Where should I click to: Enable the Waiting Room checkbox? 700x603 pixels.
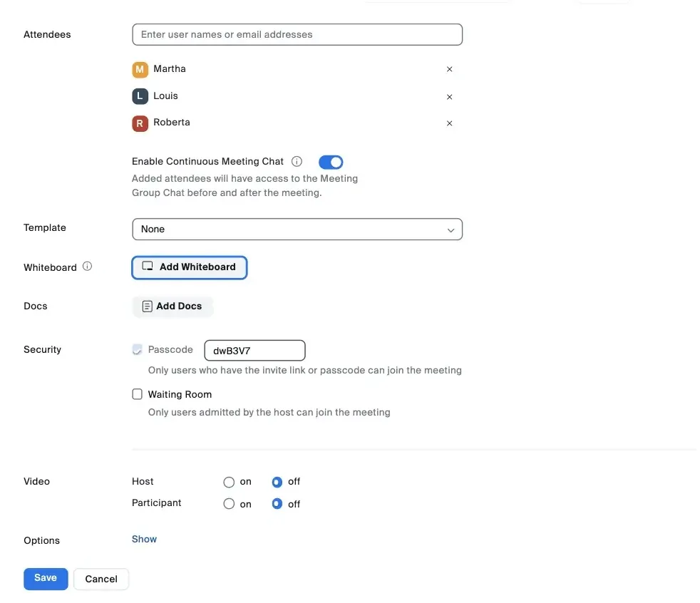pyautogui.click(x=138, y=394)
